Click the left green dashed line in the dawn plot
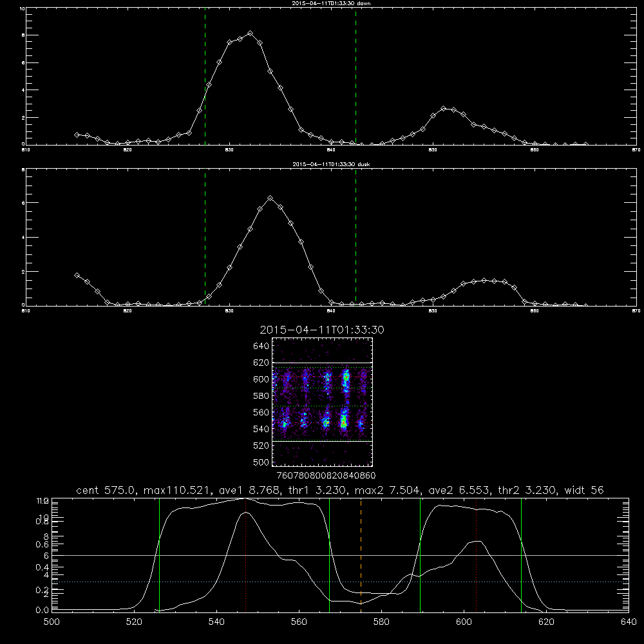Image resolution: width=644 pixels, height=644 pixels. (205, 76)
